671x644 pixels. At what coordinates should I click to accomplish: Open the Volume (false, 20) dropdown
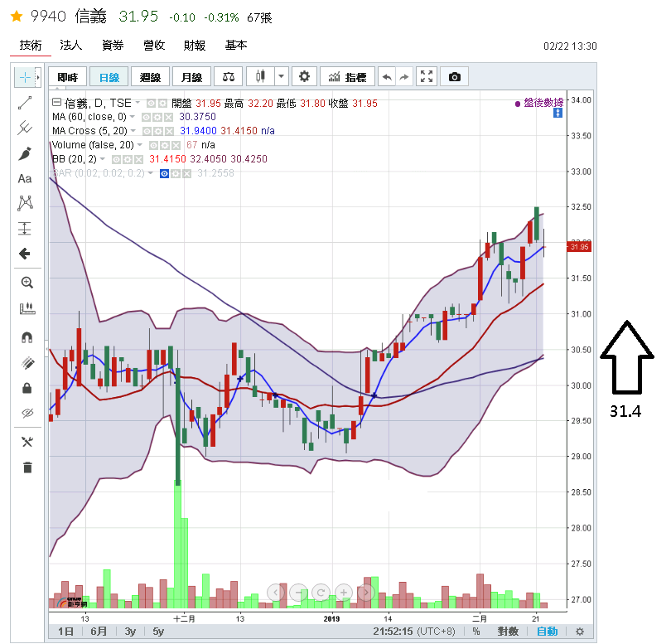pyautogui.click(x=139, y=145)
